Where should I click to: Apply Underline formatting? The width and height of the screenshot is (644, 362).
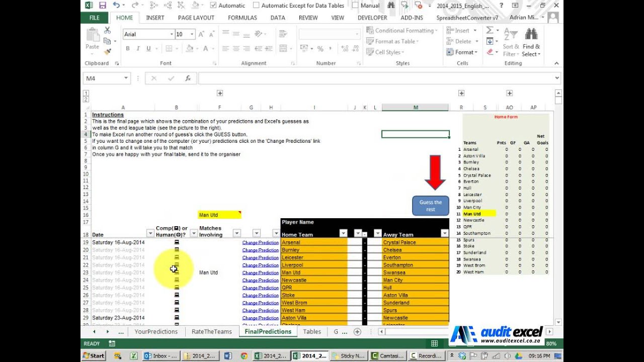pyautogui.click(x=148, y=49)
